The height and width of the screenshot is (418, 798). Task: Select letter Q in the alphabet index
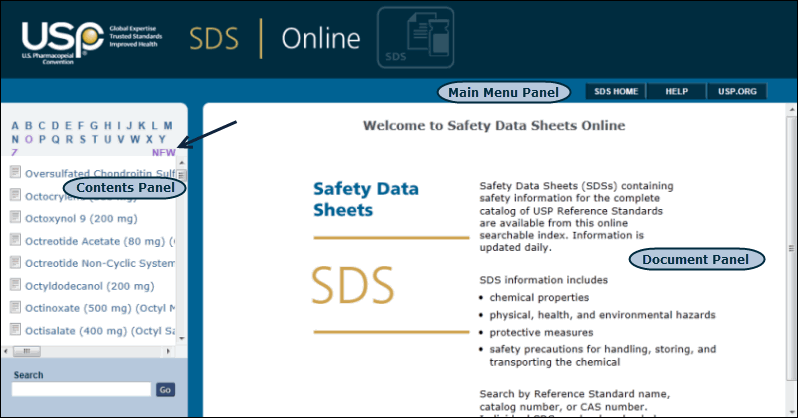point(55,140)
